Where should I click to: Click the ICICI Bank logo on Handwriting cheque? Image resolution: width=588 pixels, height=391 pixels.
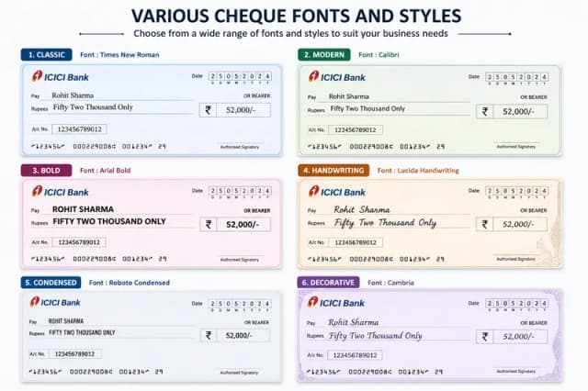[337, 192]
